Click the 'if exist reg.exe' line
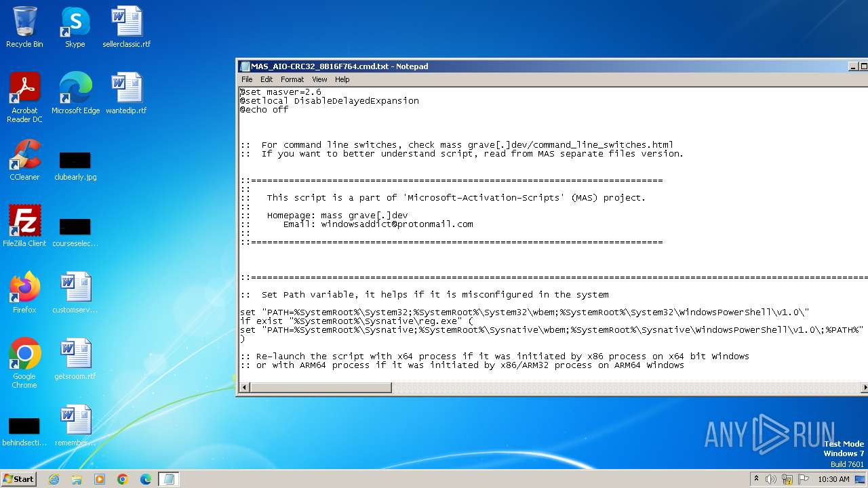868x488 pixels. tap(357, 321)
